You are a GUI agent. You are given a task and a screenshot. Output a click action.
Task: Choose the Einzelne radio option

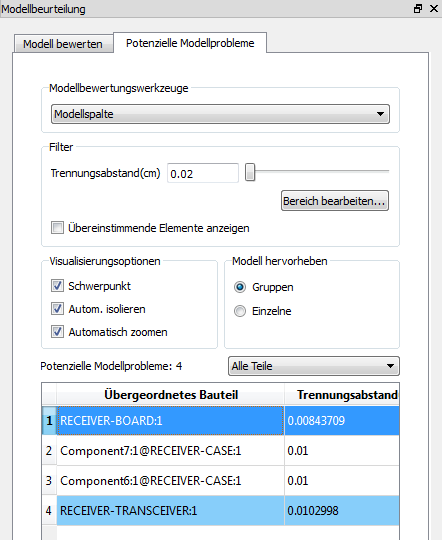pos(240,311)
